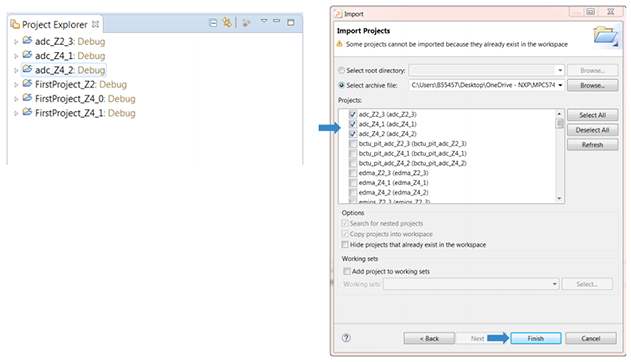This screenshot has height=362, width=631.
Task: Select adc_Z4_2 project folder icon
Action: pyautogui.click(x=27, y=69)
